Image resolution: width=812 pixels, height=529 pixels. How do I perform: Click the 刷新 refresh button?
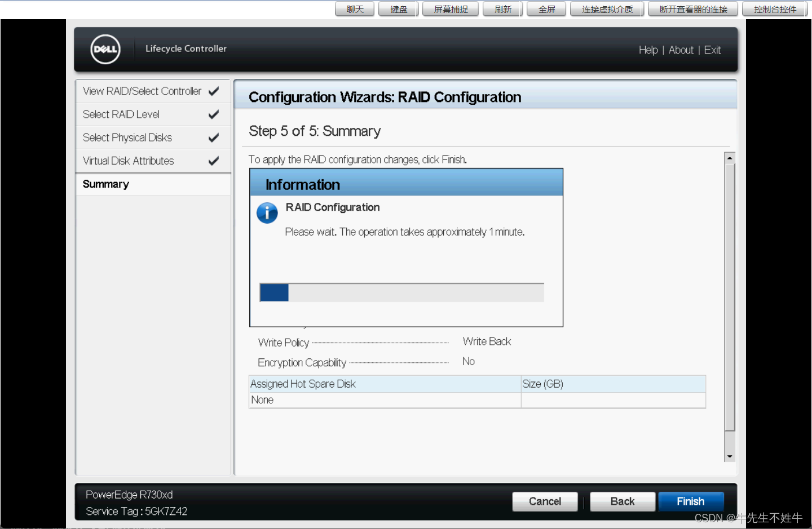[502, 9]
